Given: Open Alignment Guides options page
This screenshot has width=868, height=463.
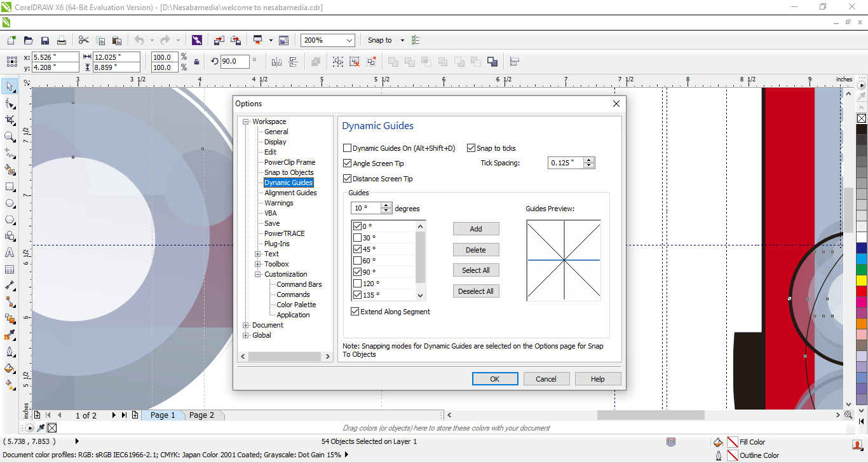Looking at the screenshot, I should [290, 193].
